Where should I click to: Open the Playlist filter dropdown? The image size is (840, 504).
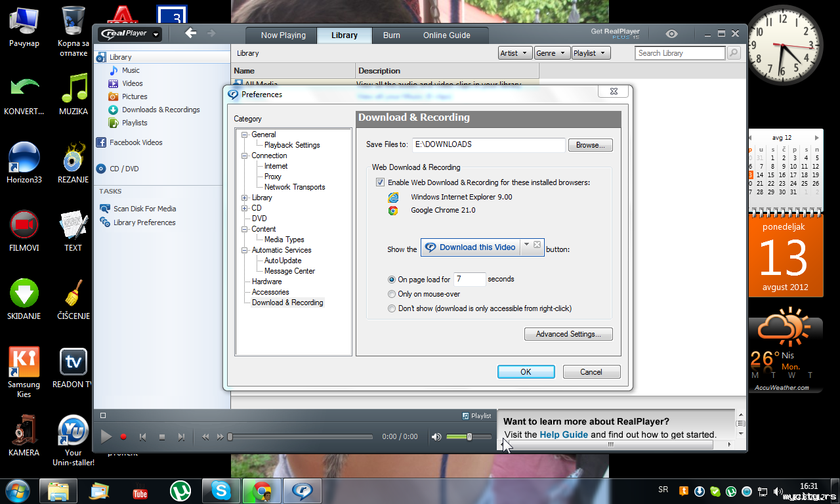pyautogui.click(x=591, y=53)
